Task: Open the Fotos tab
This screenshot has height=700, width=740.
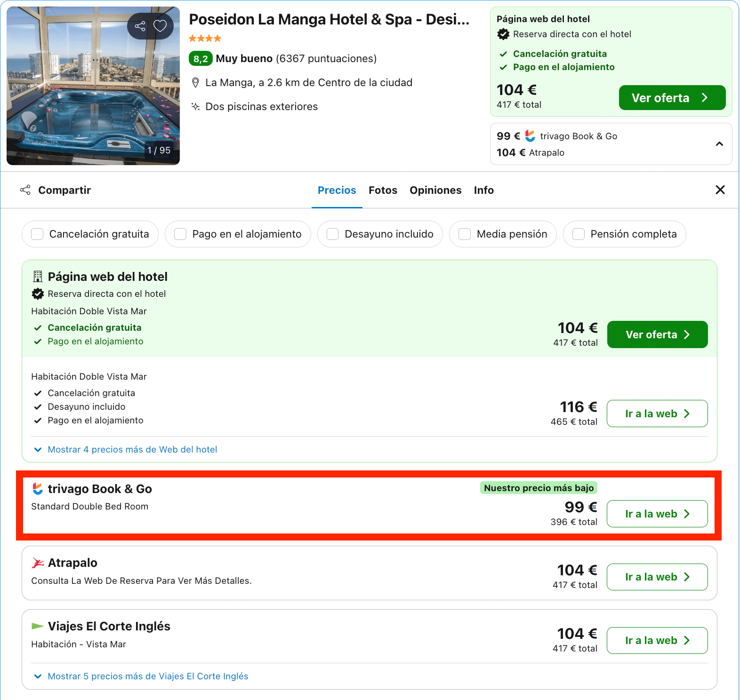Action: pos(383,190)
